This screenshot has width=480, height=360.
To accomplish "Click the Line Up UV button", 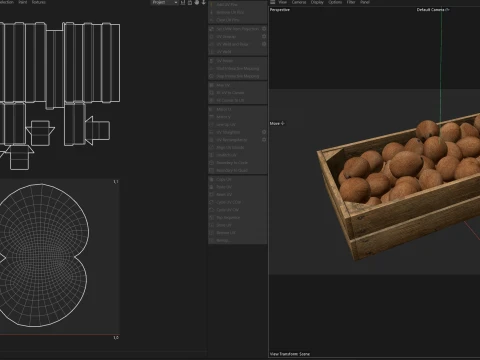I will coord(237,125).
